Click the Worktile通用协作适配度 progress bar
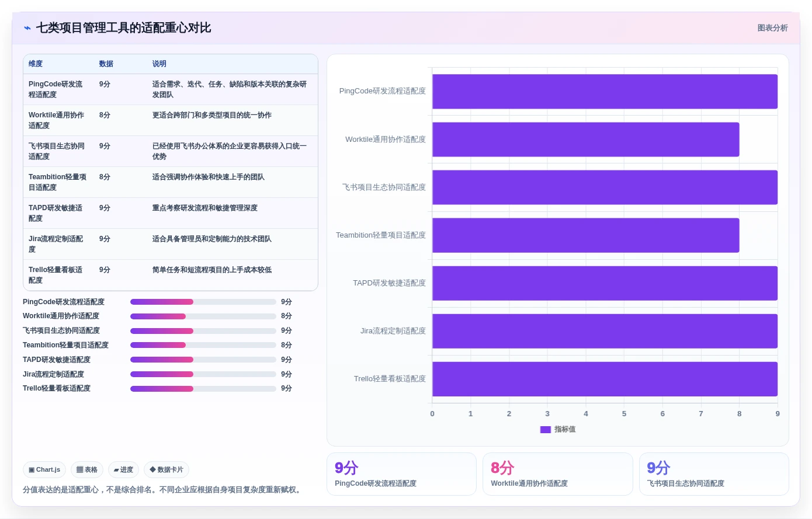This screenshot has height=519, width=812. [203, 316]
